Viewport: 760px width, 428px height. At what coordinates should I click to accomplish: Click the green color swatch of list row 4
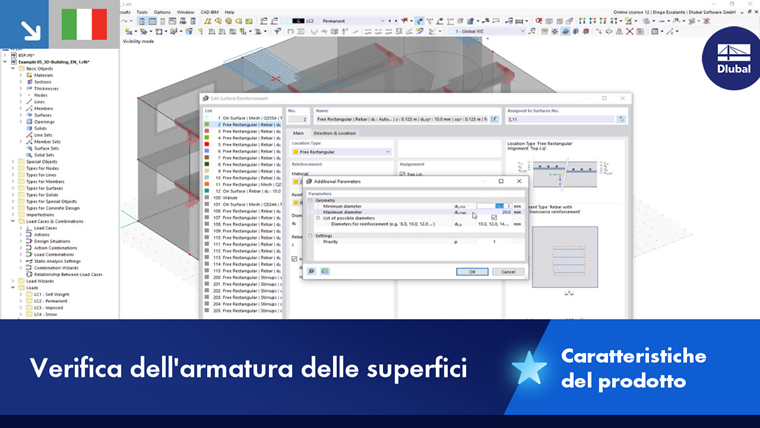[207, 138]
